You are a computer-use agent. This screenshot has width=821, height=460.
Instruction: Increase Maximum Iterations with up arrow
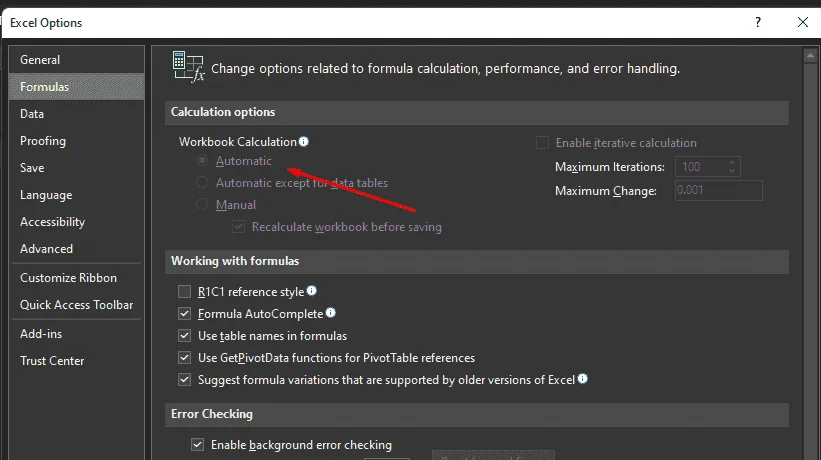pyautogui.click(x=733, y=162)
